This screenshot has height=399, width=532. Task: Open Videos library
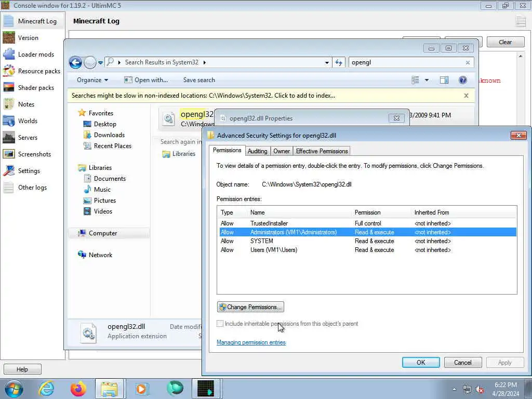(x=103, y=211)
